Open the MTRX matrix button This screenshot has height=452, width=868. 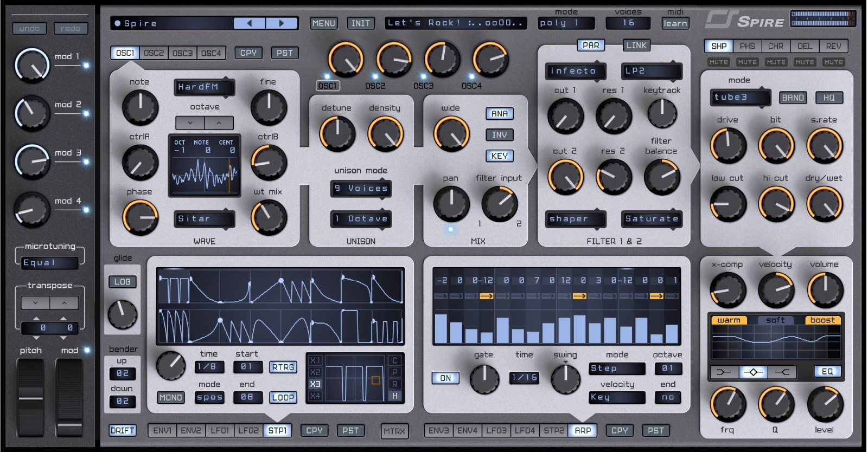tap(394, 431)
